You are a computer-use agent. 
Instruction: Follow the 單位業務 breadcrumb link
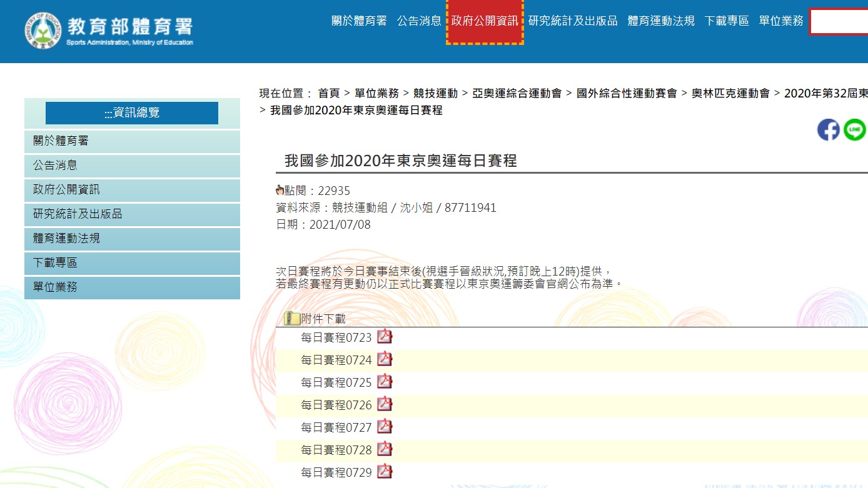(x=376, y=94)
